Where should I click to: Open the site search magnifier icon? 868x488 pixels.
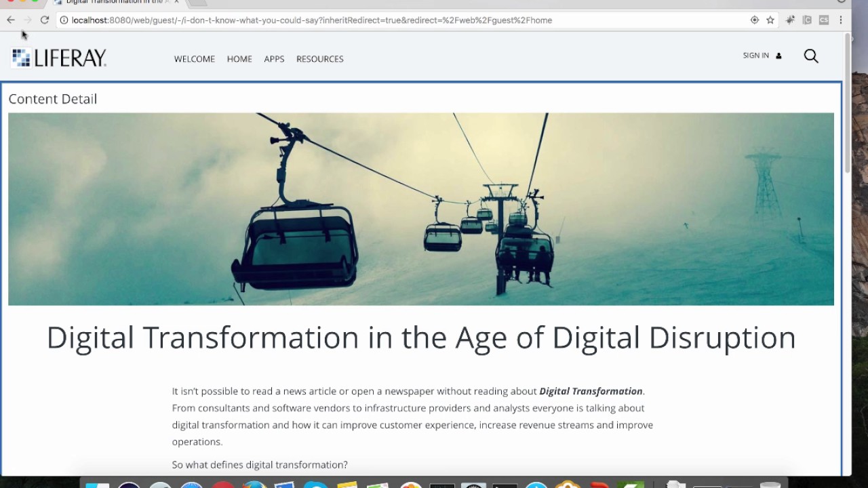[811, 56]
